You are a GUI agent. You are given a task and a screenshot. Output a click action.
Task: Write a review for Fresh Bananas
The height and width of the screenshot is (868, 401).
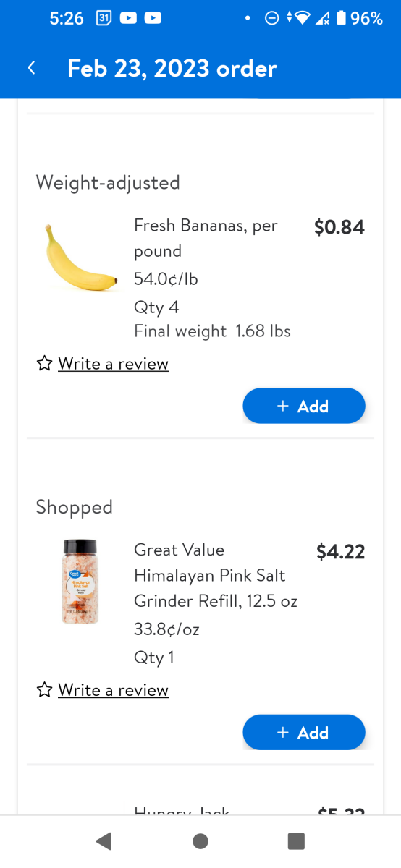114,363
